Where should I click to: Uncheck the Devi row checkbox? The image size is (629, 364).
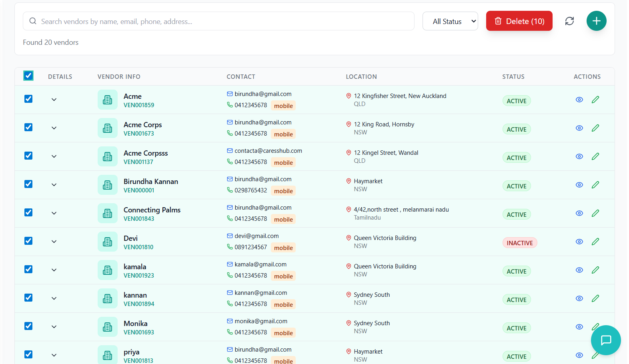(28, 241)
